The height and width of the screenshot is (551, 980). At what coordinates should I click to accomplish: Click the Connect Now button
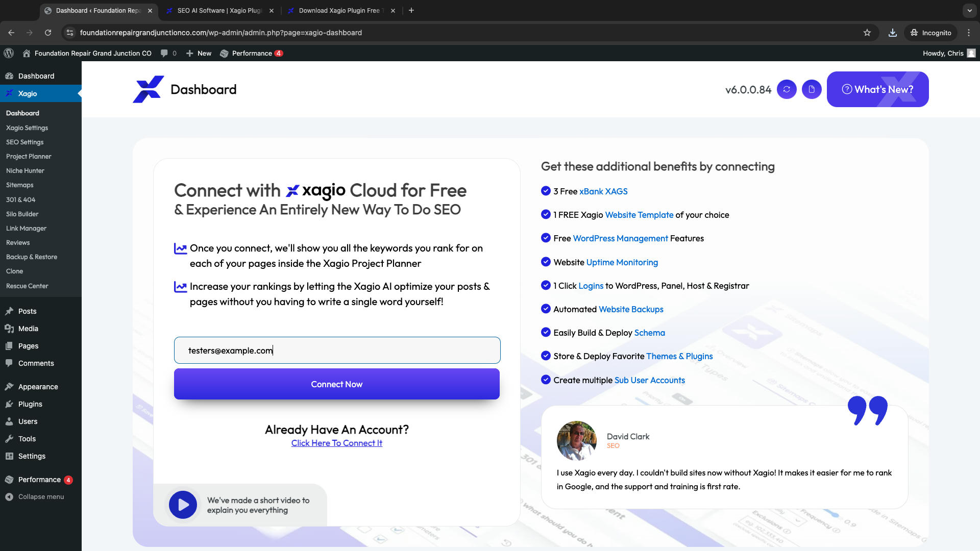pyautogui.click(x=337, y=384)
